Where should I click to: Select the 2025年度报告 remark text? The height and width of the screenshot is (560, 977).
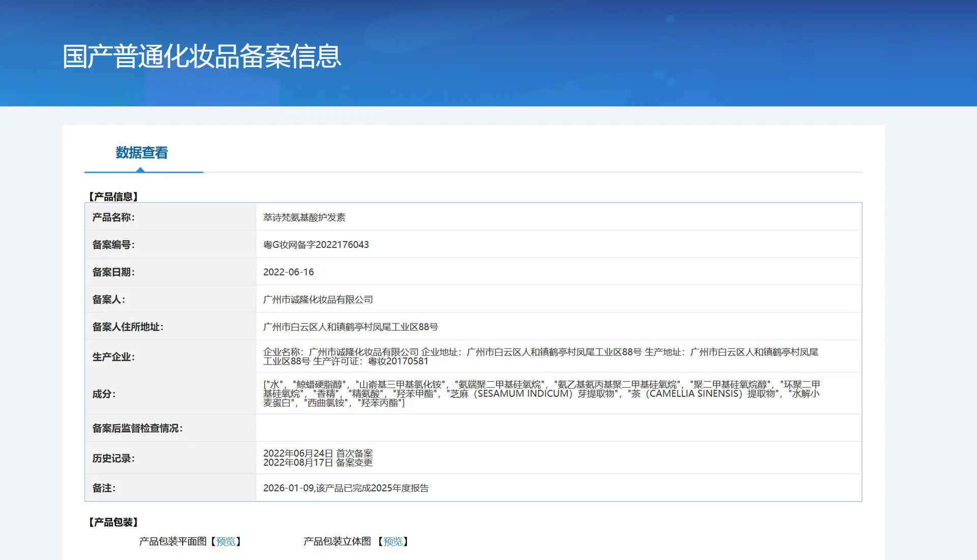(x=346, y=488)
